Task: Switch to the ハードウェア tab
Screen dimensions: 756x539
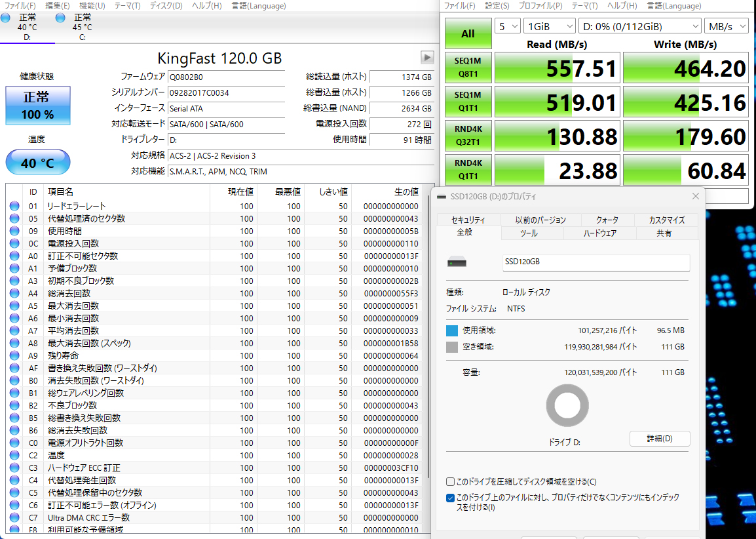Action: [x=599, y=233]
